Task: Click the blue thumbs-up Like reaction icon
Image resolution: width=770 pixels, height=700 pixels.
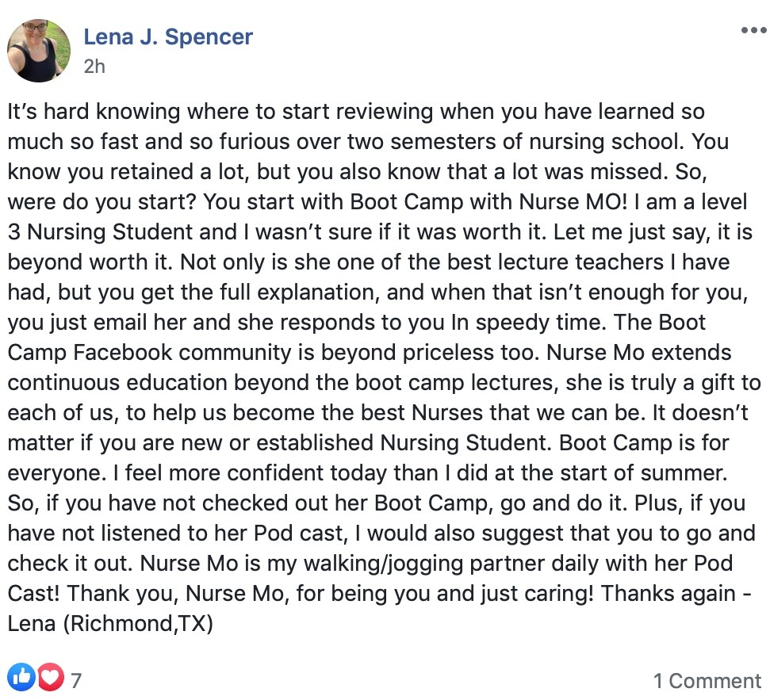Action: 21,676
